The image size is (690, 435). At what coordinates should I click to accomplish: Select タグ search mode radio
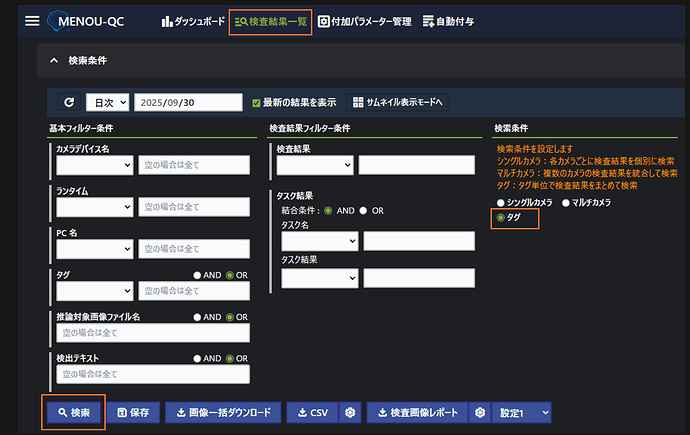coord(500,218)
